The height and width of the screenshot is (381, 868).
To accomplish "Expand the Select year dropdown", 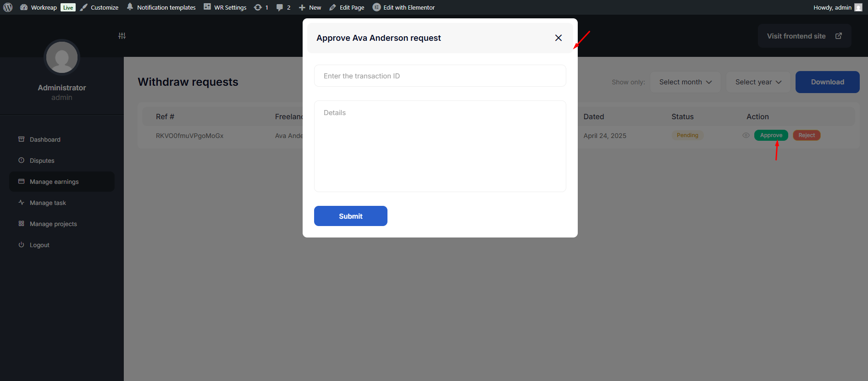I will coord(758,82).
